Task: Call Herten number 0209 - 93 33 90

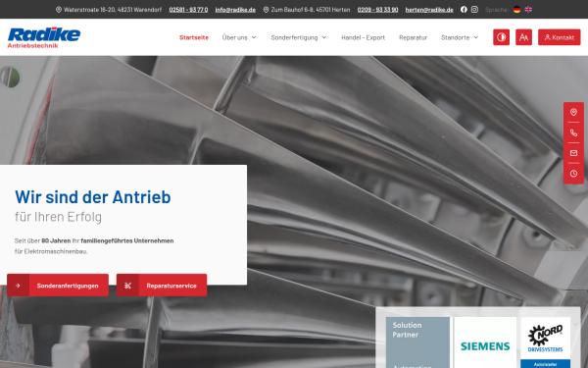Action: pyautogui.click(x=377, y=10)
